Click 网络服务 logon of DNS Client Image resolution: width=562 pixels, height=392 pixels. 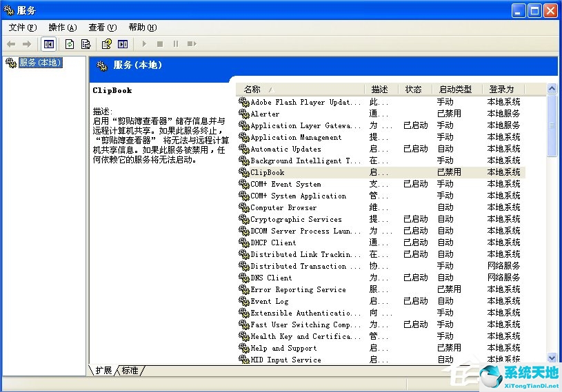coord(503,278)
